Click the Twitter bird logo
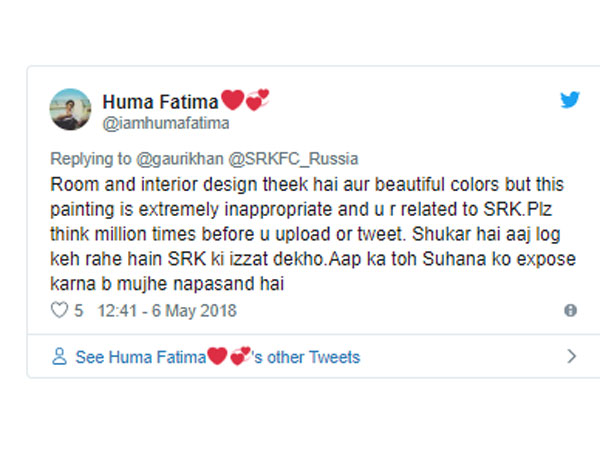 pyautogui.click(x=569, y=100)
